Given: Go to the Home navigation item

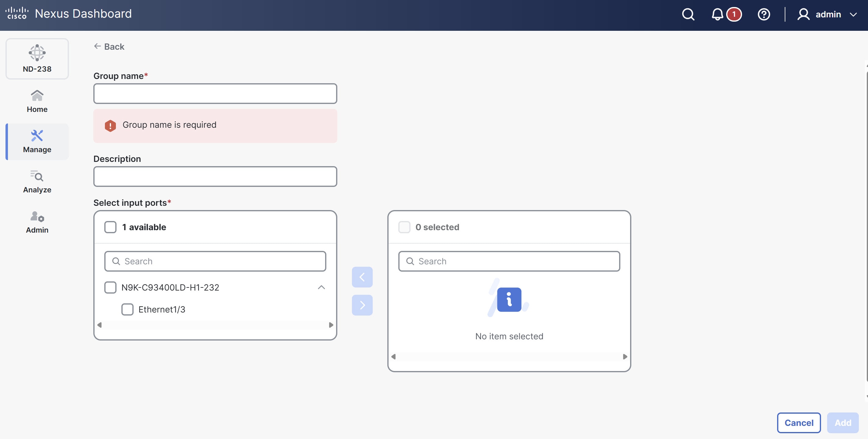Looking at the screenshot, I should tap(37, 102).
